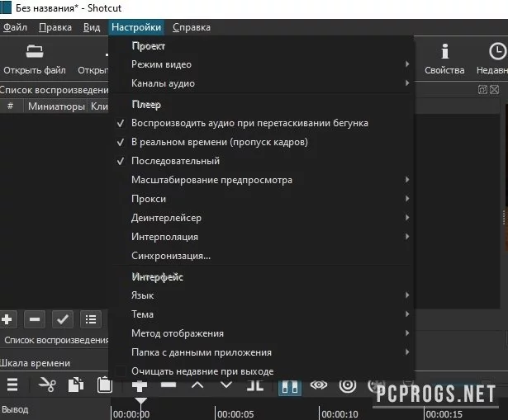Click the timeline Paste clipboard icon
Image resolution: width=508 pixels, height=420 pixels.
(105, 385)
